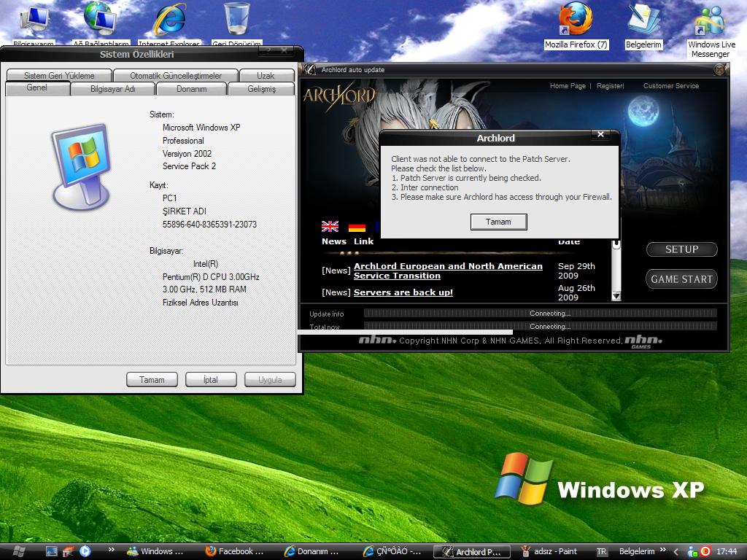Open the Servers are back up! news
This screenshot has height=560, width=747.
pos(403,292)
